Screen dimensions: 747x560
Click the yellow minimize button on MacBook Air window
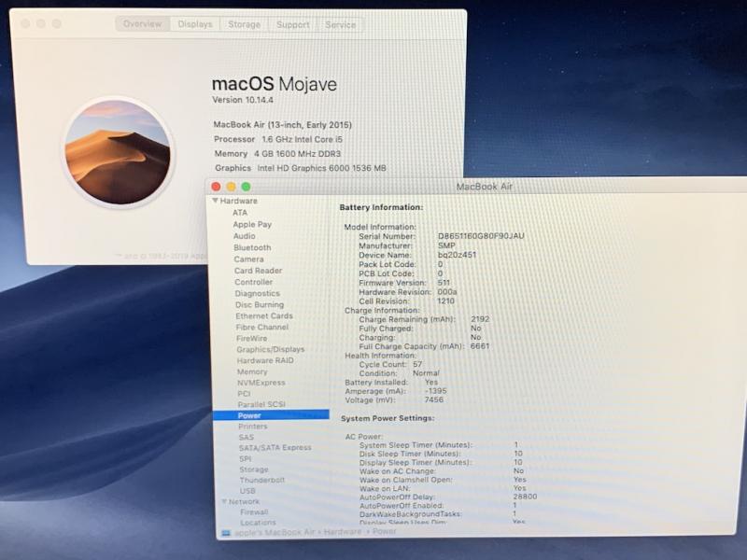[x=231, y=187]
